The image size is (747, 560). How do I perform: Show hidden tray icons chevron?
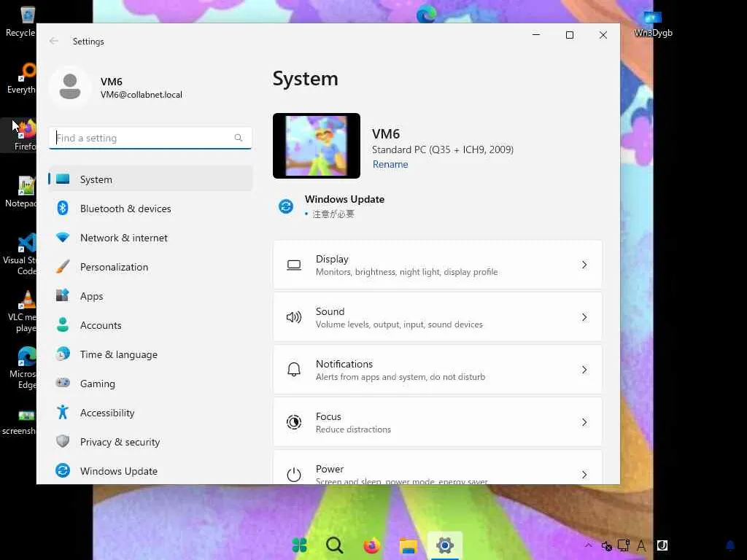pos(589,545)
